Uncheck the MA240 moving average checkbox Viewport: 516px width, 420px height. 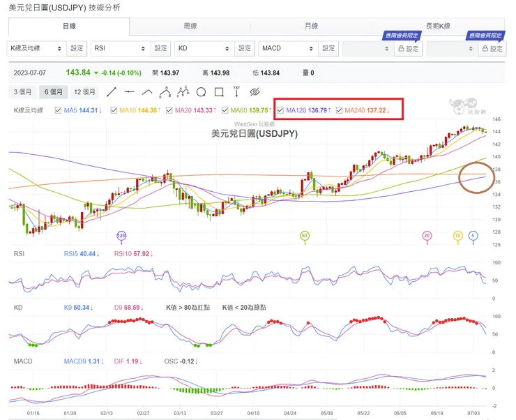pos(339,110)
